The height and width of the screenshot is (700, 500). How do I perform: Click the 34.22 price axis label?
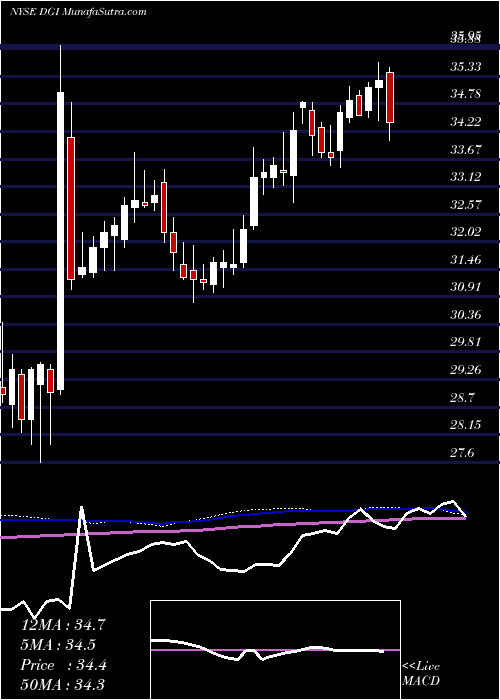coord(465,121)
